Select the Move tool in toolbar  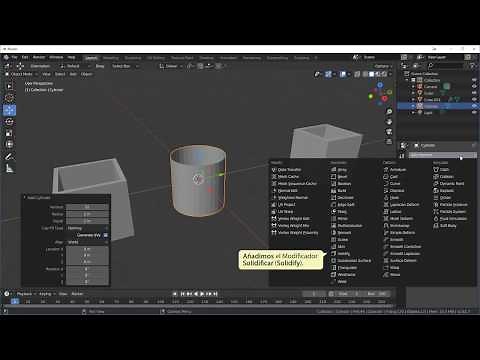tap(9, 110)
